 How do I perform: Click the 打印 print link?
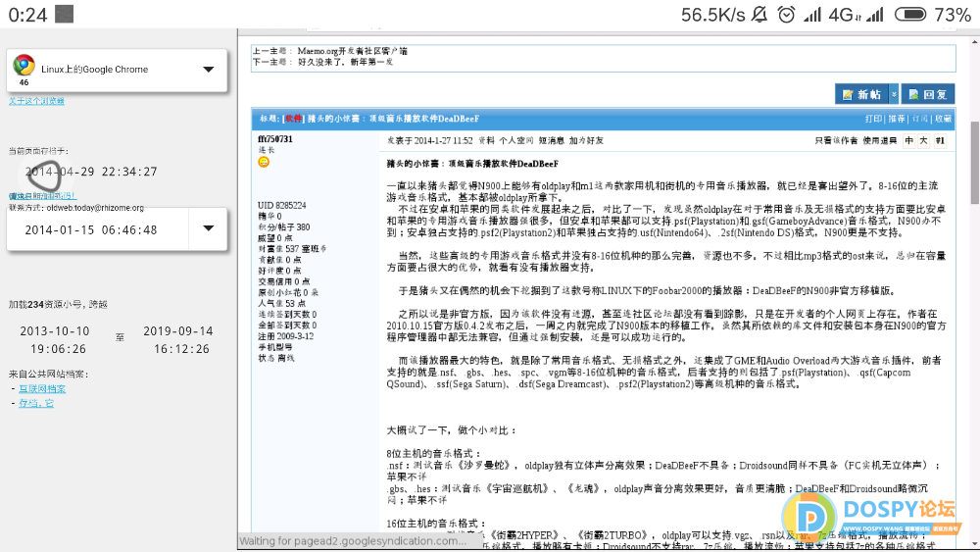(x=873, y=119)
